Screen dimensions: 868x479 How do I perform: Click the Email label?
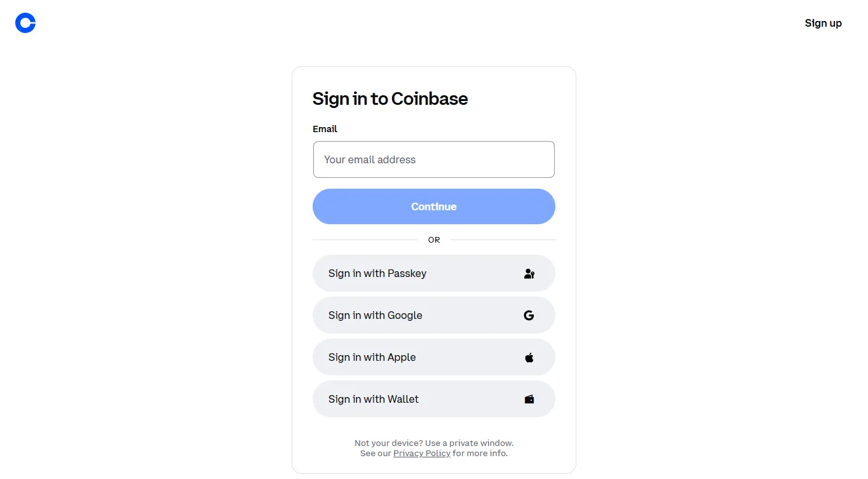point(325,129)
